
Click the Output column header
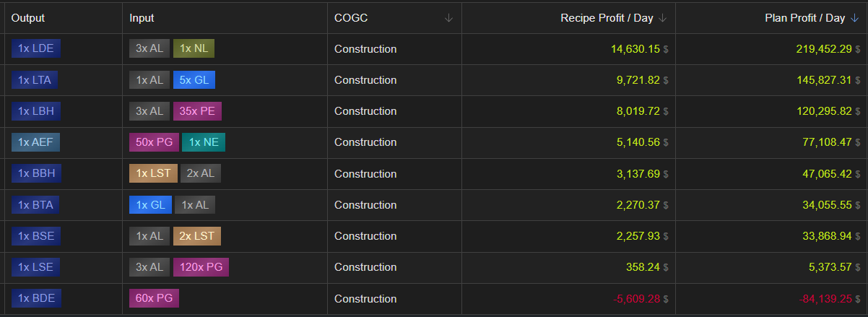(27, 18)
